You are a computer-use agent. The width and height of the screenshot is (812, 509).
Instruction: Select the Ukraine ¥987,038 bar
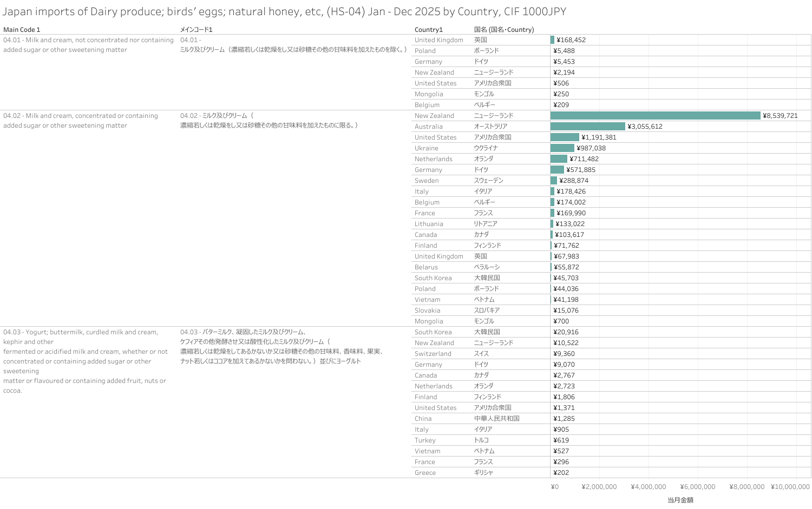pyautogui.click(x=562, y=148)
